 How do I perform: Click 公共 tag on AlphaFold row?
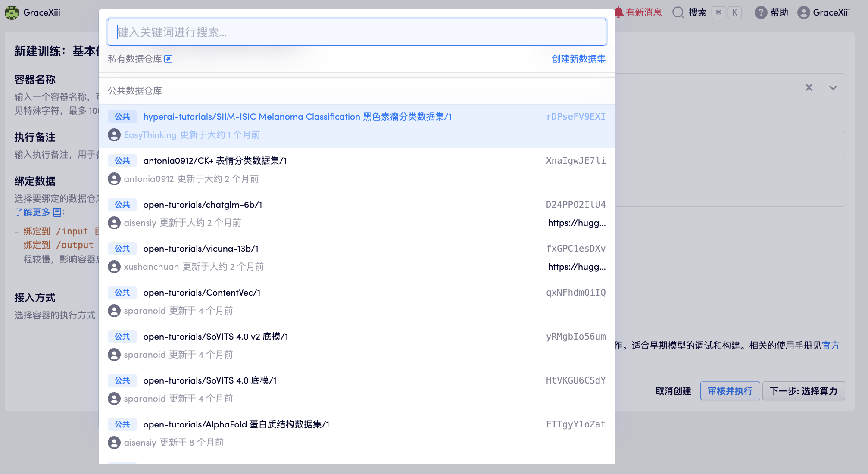pyautogui.click(x=122, y=424)
